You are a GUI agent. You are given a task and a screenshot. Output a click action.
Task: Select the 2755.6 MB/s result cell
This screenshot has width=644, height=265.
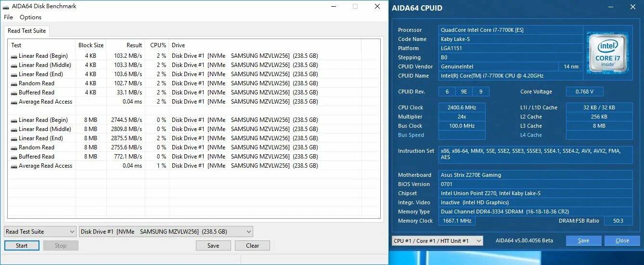pos(127,147)
